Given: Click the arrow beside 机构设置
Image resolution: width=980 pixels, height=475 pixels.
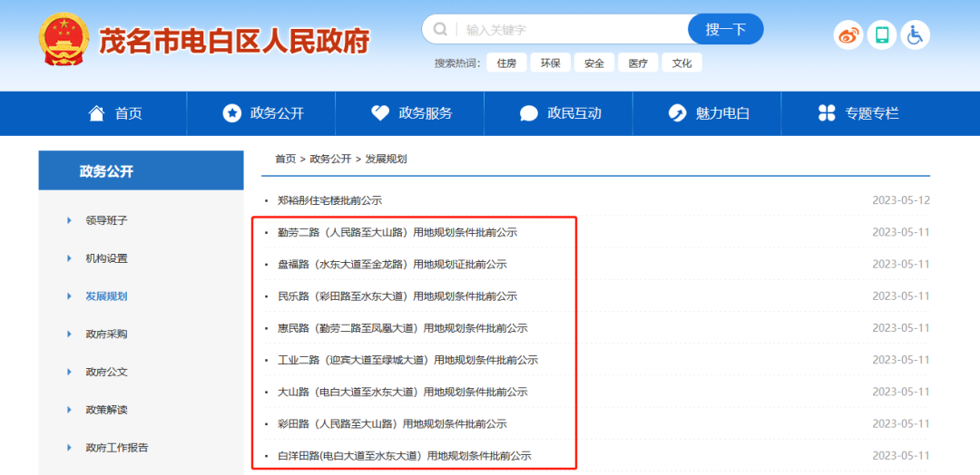Looking at the screenshot, I should coord(69,258).
